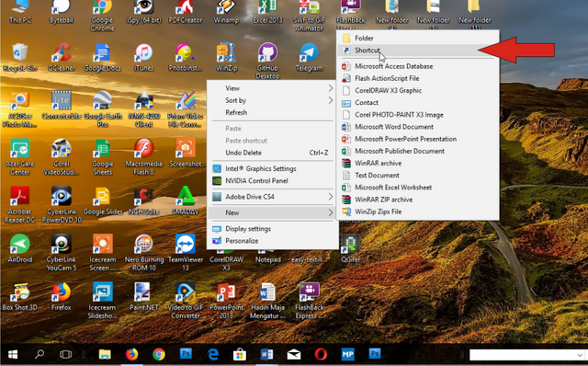This screenshot has height=366, width=588.
Task: Click the Windows Start button
Action: pyautogui.click(x=13, y=354)
